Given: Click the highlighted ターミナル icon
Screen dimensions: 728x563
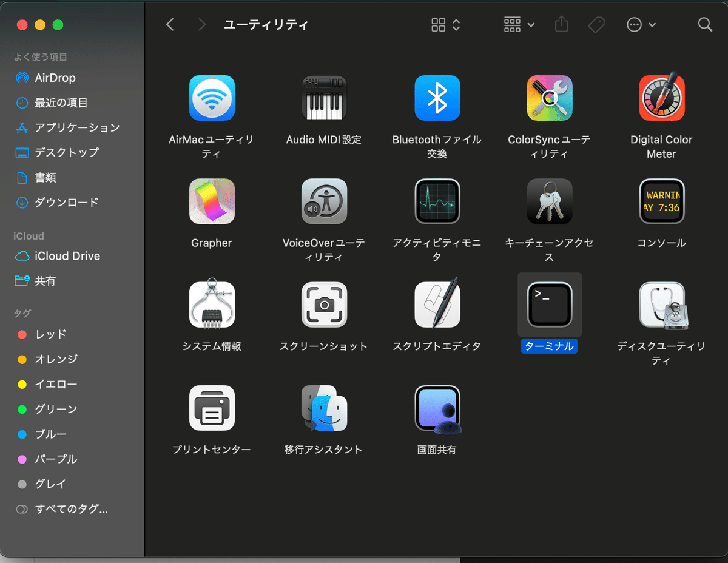Looking at the screenshot, I should pos(549,305).
